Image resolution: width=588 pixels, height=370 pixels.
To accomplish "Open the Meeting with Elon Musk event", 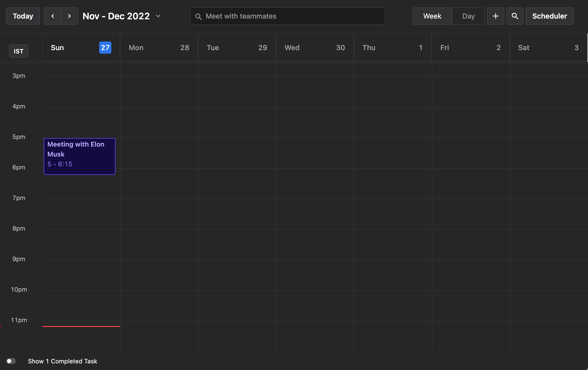I will pyautogui.click(x=79, y=156).
